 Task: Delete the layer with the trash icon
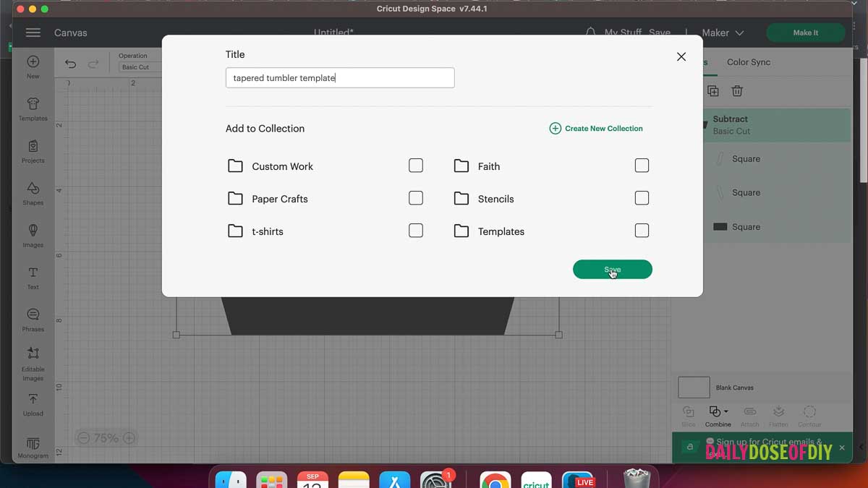pos(737,91)
